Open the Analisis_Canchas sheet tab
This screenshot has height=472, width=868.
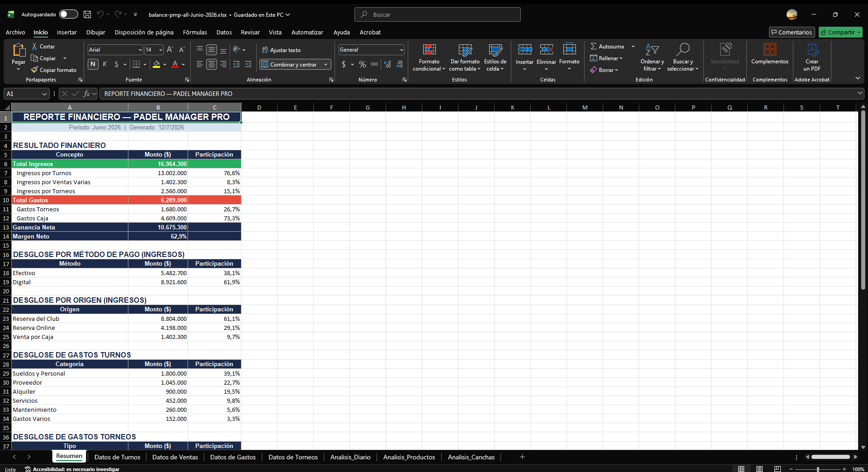coord(471,457)
